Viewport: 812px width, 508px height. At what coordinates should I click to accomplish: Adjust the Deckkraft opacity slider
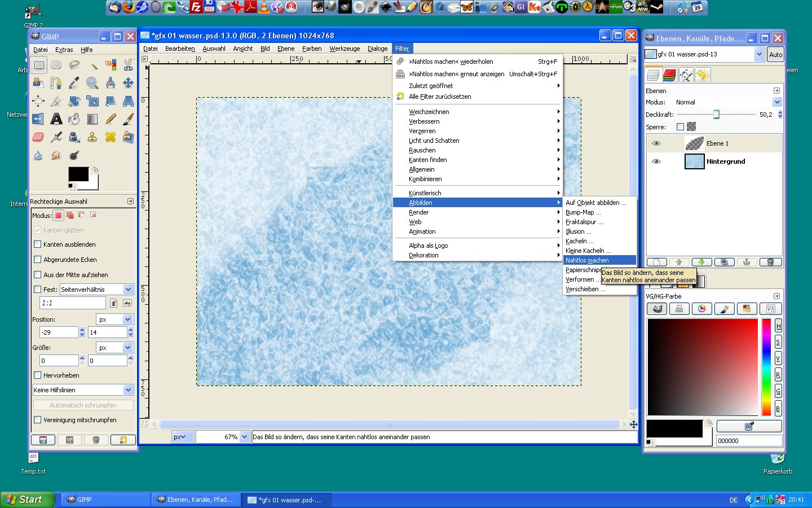(716, 115)
